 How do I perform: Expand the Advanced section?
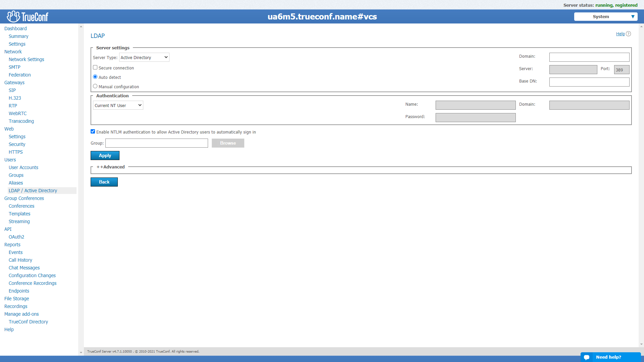pos(111,167)
